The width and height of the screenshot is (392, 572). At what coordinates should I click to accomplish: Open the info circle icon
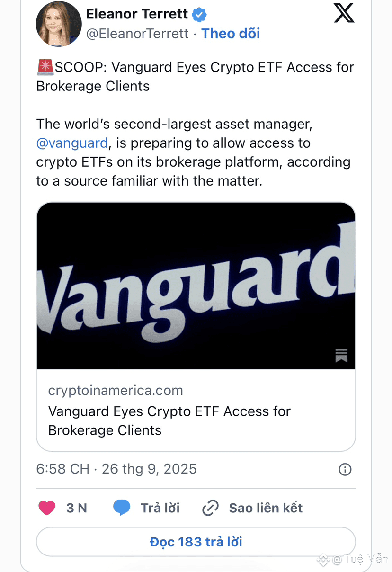tap(345, 469)
